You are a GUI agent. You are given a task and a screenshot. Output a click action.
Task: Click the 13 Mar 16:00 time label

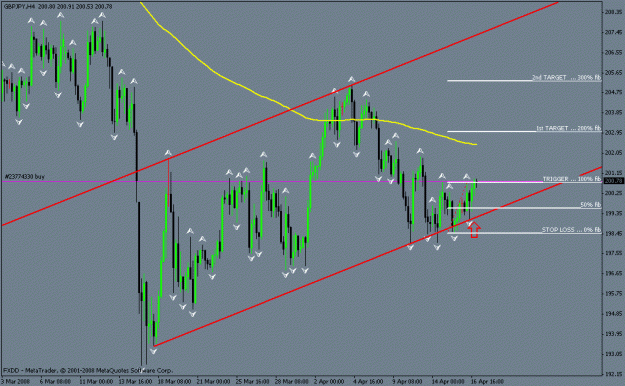click(135, 382)
